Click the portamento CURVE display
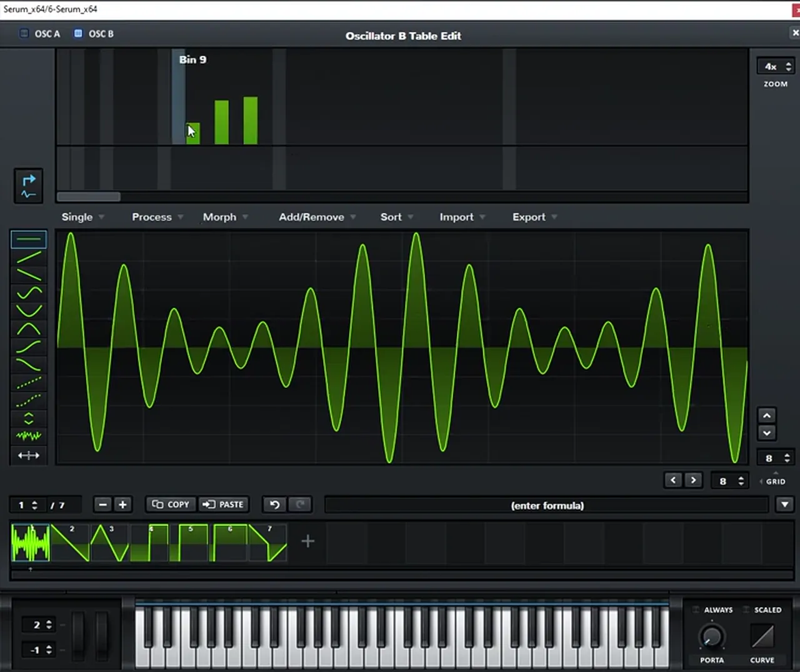The width and height of the screenshot is (800, 672). click(762, 636)
